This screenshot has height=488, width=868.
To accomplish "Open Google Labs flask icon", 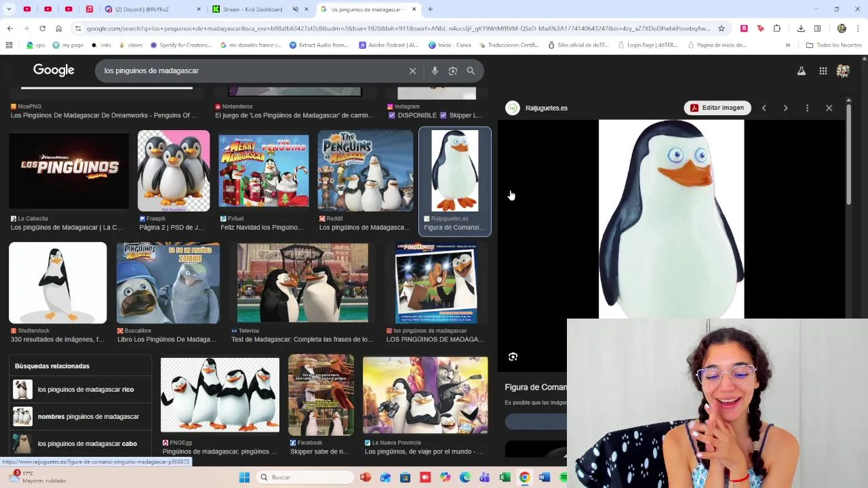I will (802, 70).
